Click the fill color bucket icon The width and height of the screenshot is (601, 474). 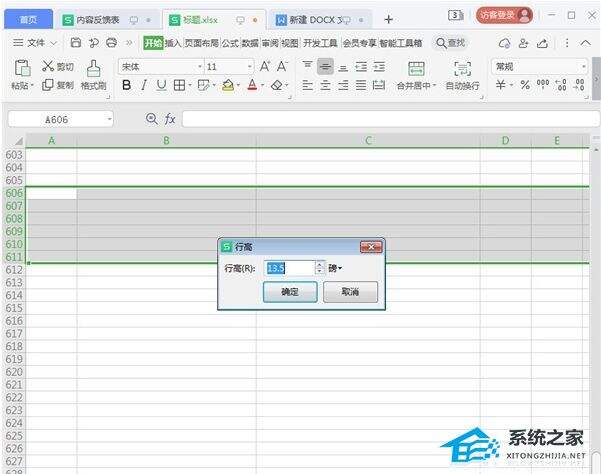coord(228,85)
